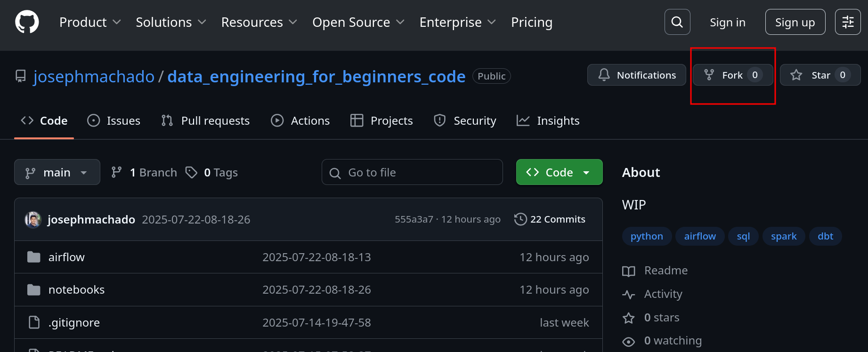Image resolution: width=868 pixels, height=352 pixels.
Task: Fork this repository
Action: (x=733, y=75)
